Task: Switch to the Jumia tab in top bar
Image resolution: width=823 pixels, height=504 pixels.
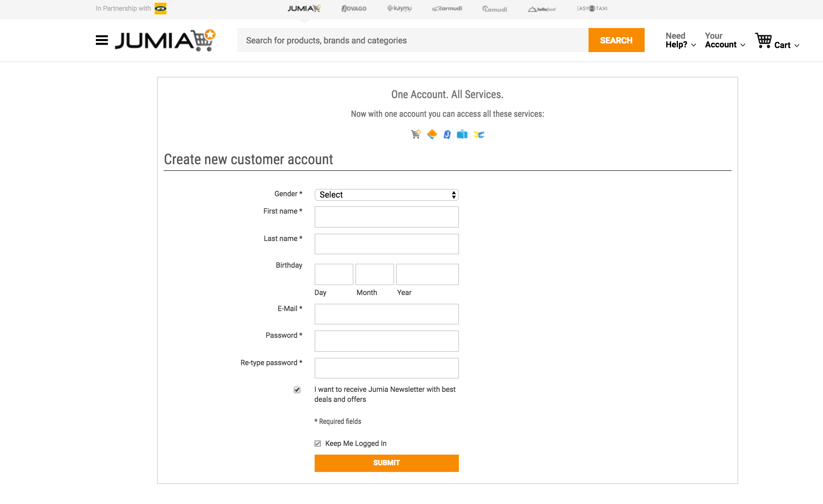Action: click(304, 8)
